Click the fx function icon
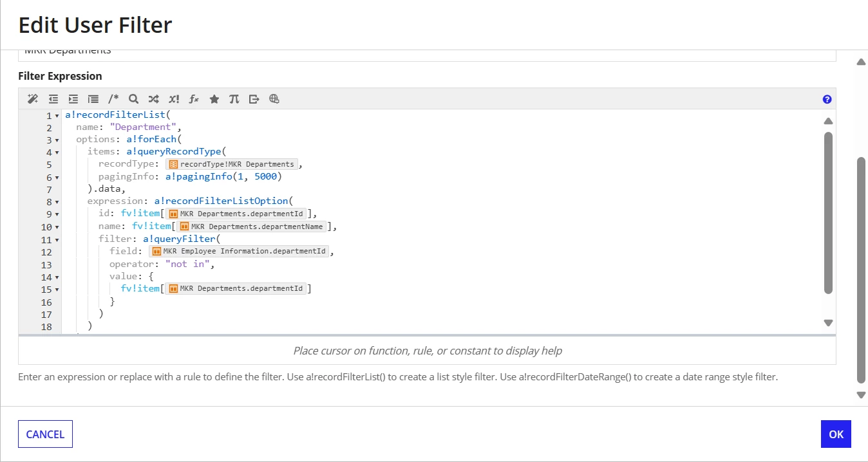Viewport: 868px width, 462px height. click(x=194, y=99)
